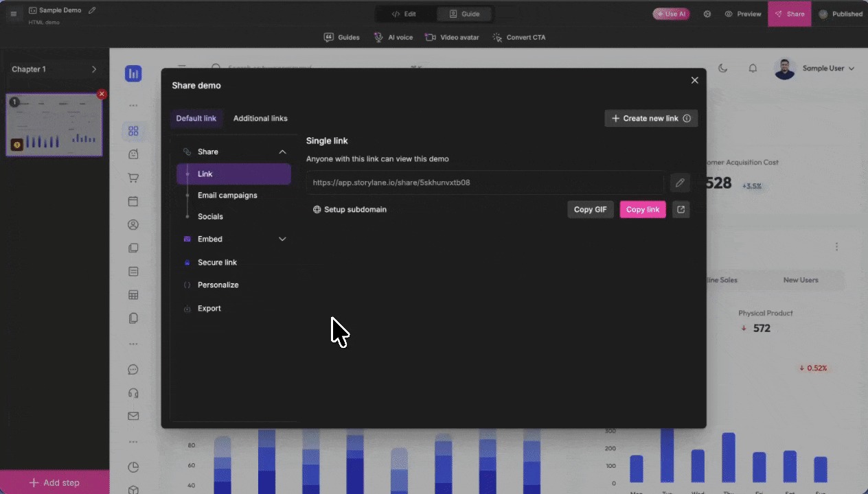
Task: Click the Copy GIF button
Action: point(591,209)
